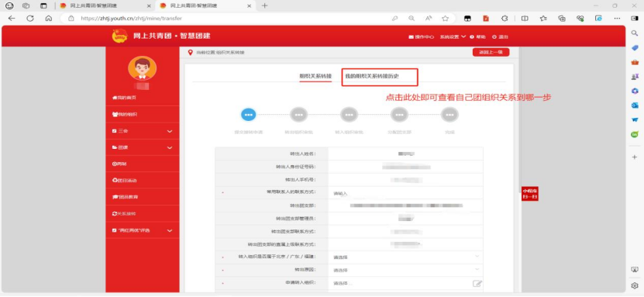Open 我的首页 in the sidebar
The width and height of the screenshot is (644, 297).
point(124,98)
